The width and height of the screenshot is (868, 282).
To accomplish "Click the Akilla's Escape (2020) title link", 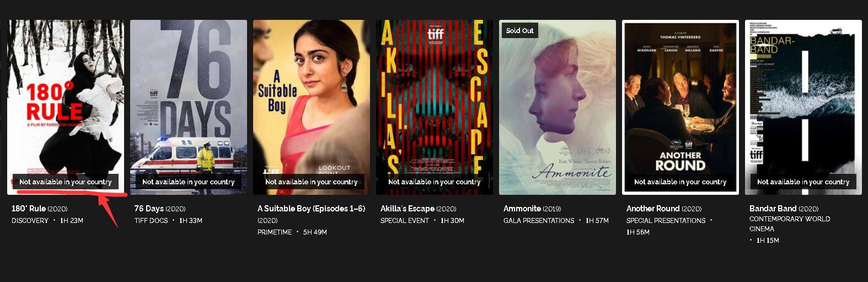I will click(x=419, y=209).
